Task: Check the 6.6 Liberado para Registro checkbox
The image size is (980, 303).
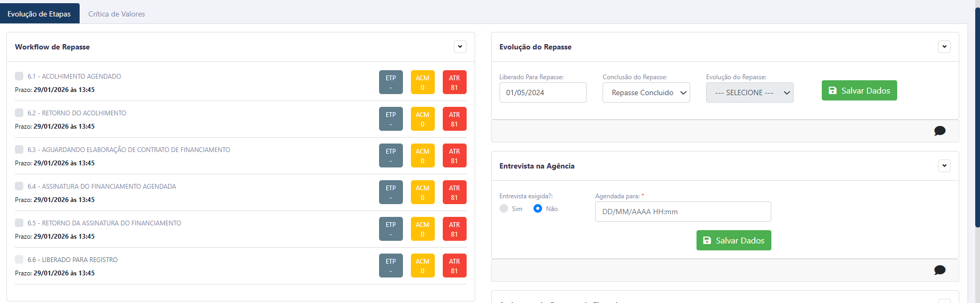Action: [x=19, y=259]
